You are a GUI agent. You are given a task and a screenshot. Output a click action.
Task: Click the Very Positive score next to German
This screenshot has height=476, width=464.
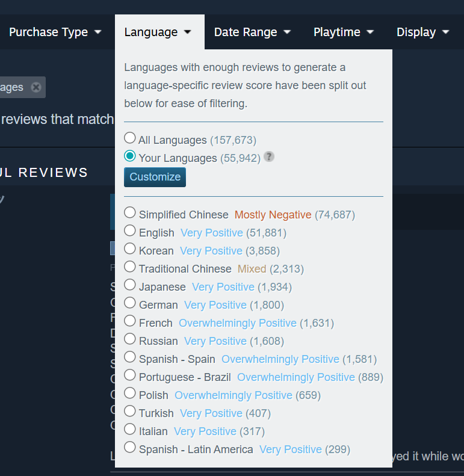coord(215,305)
